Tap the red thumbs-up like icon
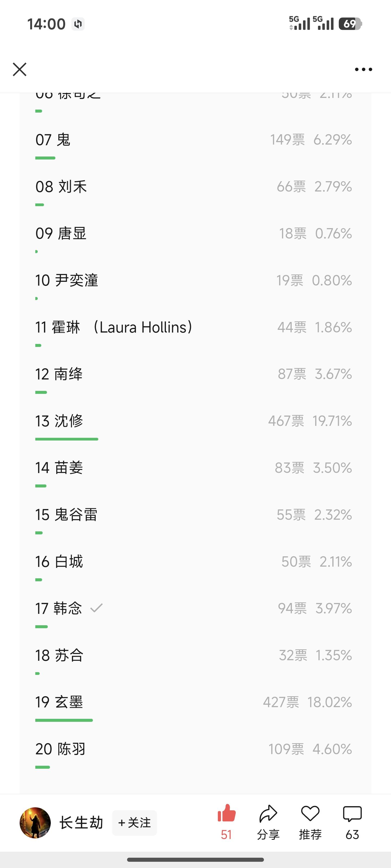This screenshot has height=868, width=391. click(226, 814)
